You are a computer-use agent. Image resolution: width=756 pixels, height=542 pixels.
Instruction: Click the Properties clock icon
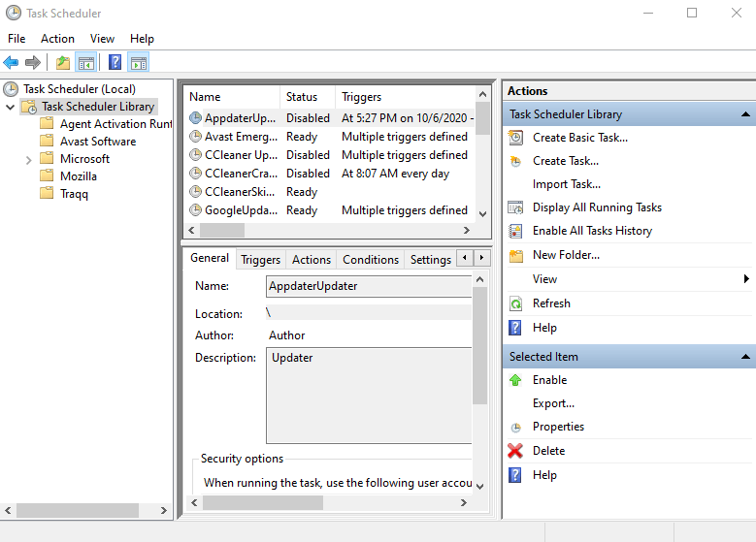(x=516, y=428)
